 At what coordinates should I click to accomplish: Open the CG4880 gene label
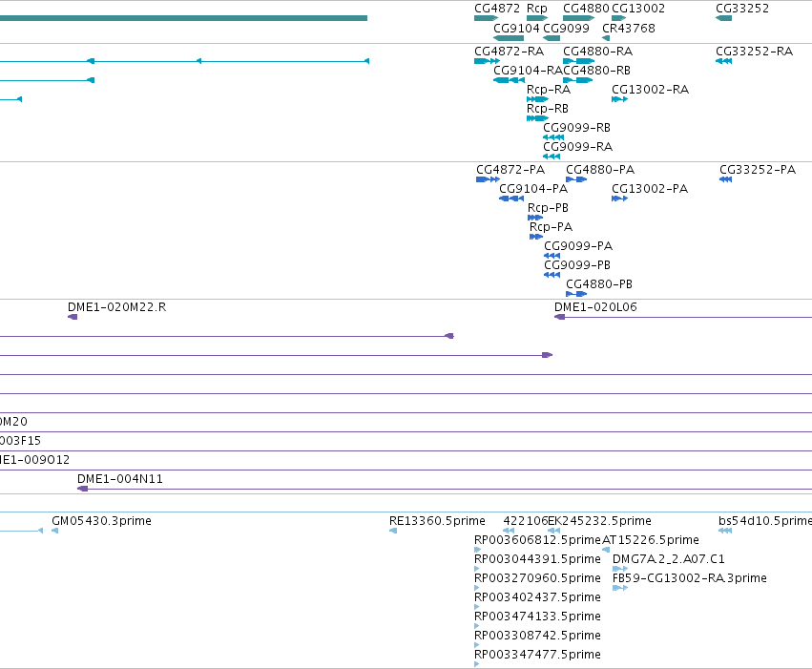(x=586, y=9)
